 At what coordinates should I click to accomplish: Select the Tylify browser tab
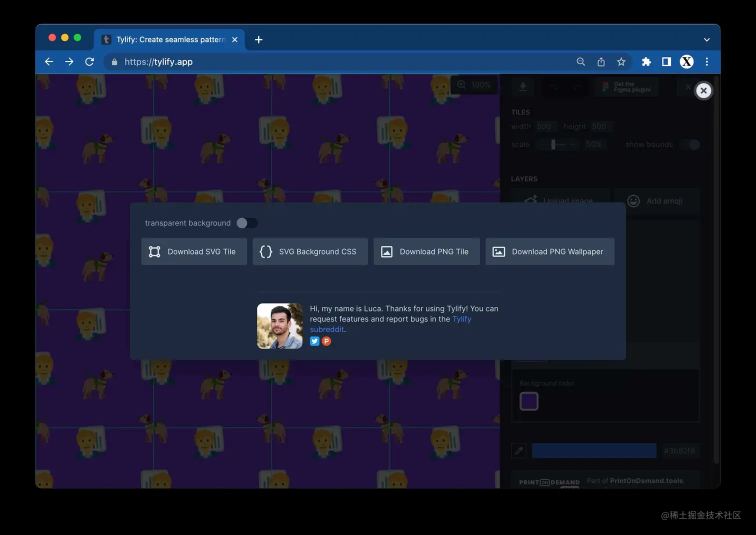pos(165,39)
